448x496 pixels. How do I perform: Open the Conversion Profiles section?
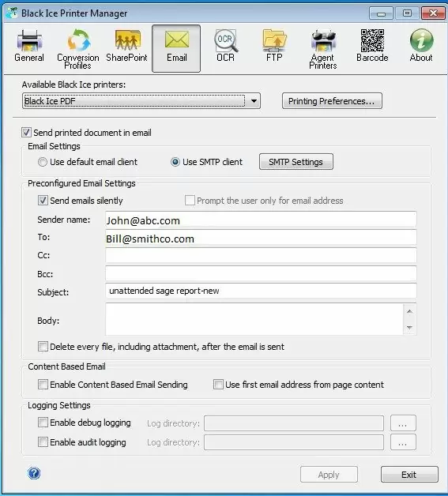click(x=78, y=49)
